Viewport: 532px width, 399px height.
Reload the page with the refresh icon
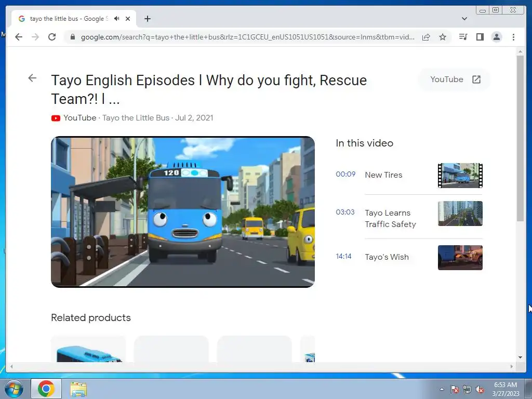(52, 37)
